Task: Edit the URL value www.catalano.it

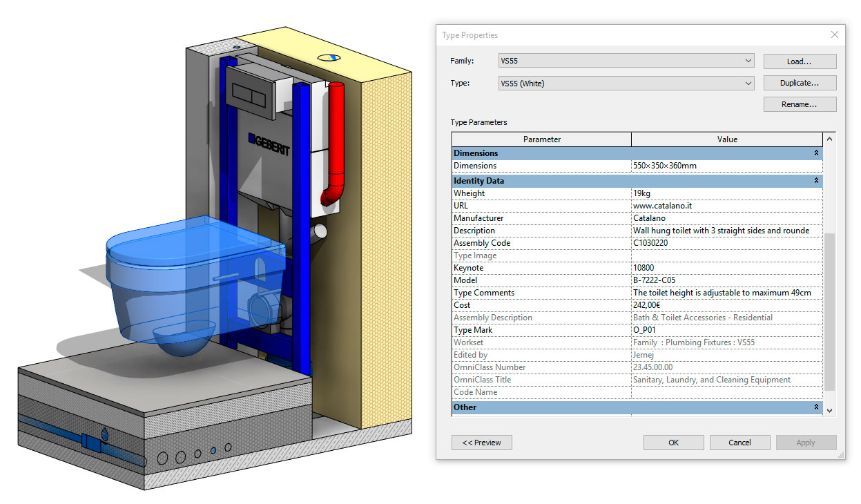Action: click(727, 206)
